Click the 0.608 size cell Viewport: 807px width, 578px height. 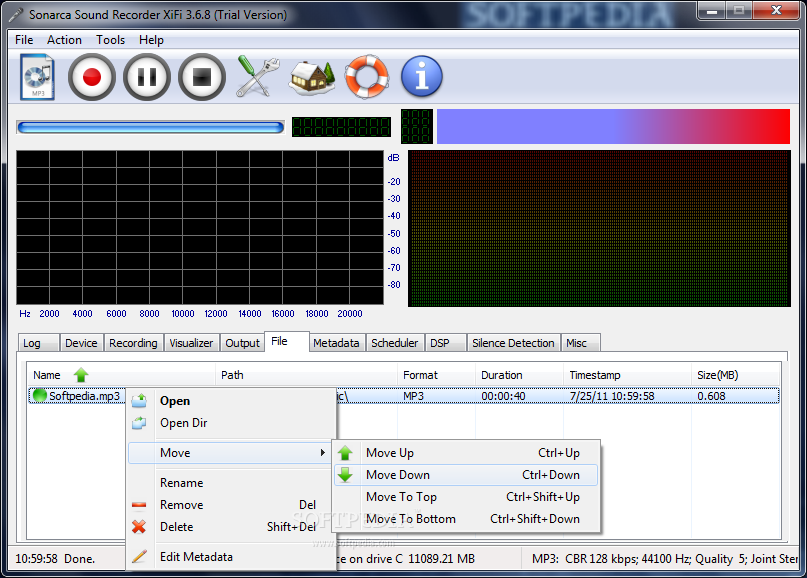(711, 396)
